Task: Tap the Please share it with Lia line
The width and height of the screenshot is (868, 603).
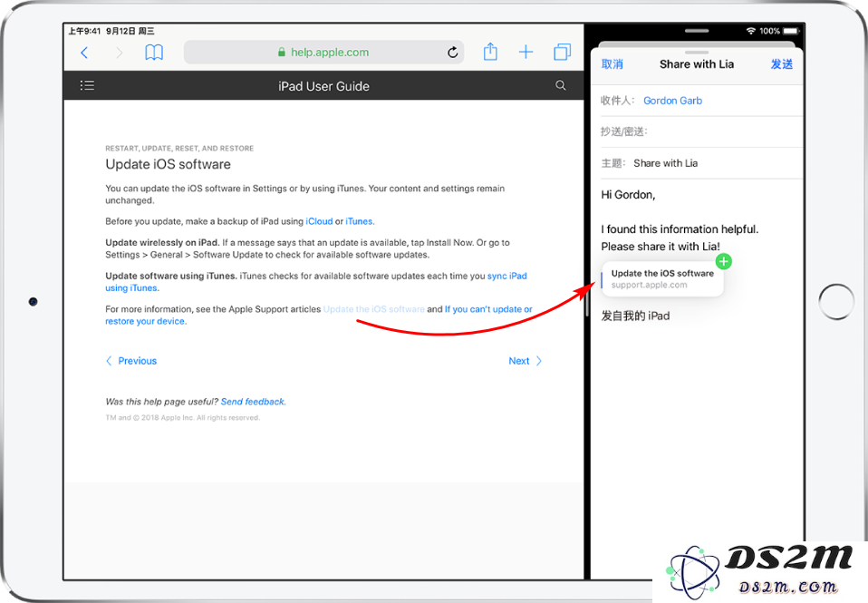Action: (x=661, y=246)
